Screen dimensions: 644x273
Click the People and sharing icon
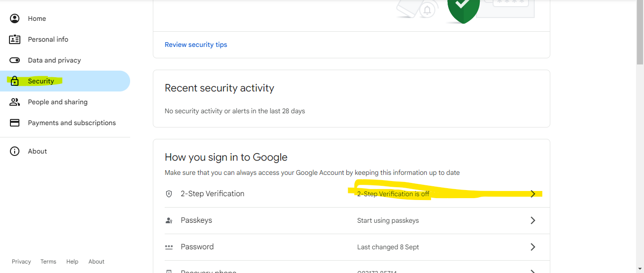15,102
